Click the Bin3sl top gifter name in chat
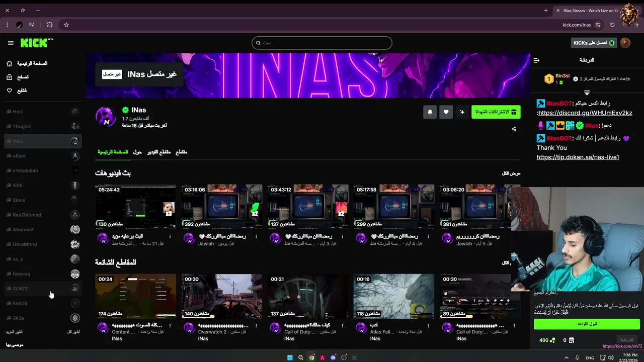 [x=562, y=76]
